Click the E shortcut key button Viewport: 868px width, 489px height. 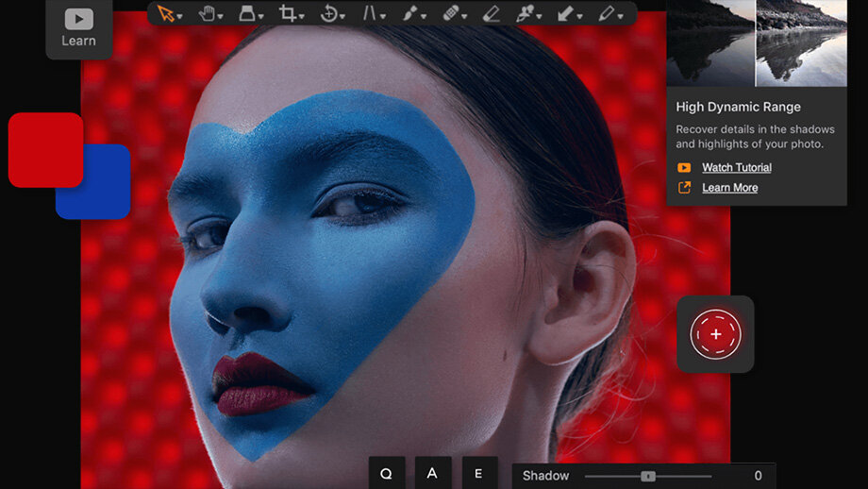click(x=479, y=474)
